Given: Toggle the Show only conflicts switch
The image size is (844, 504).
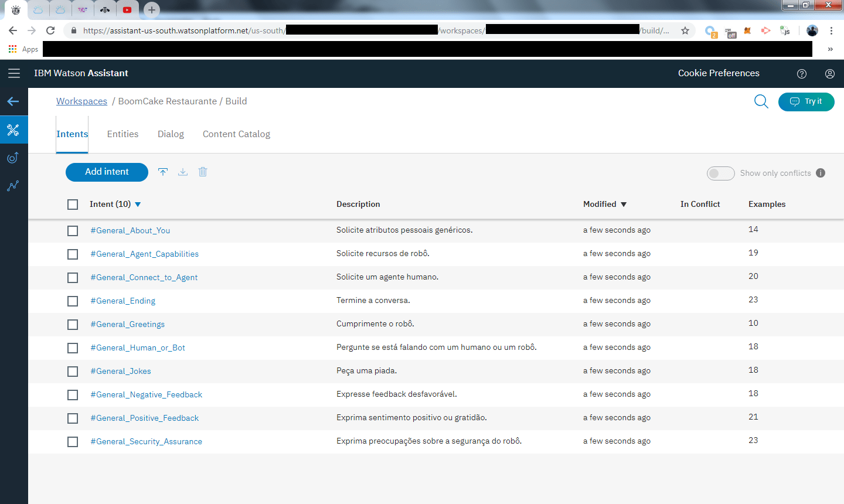Looking at the screenshot, I should pyautogui.click(x=721, y=173).
